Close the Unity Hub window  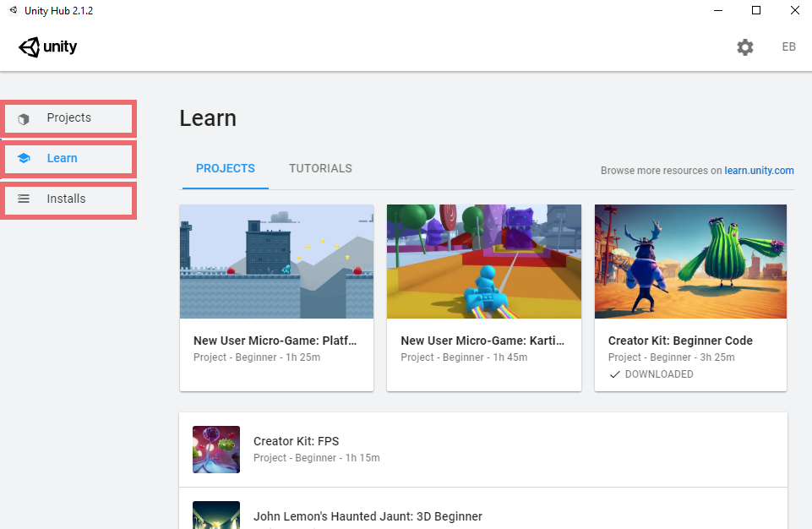point(794,10)
